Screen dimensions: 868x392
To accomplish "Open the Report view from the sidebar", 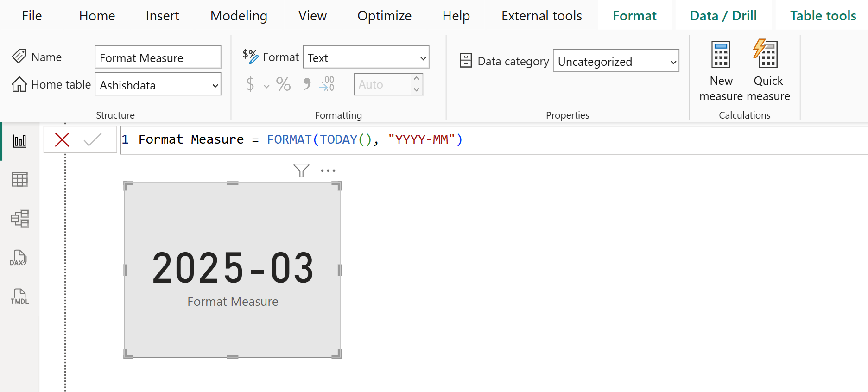I will pyautogui.click(x=19, y=141).
